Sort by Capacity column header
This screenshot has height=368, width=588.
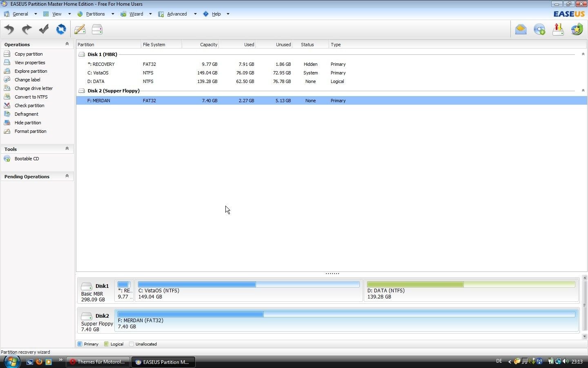pos(200,45)
